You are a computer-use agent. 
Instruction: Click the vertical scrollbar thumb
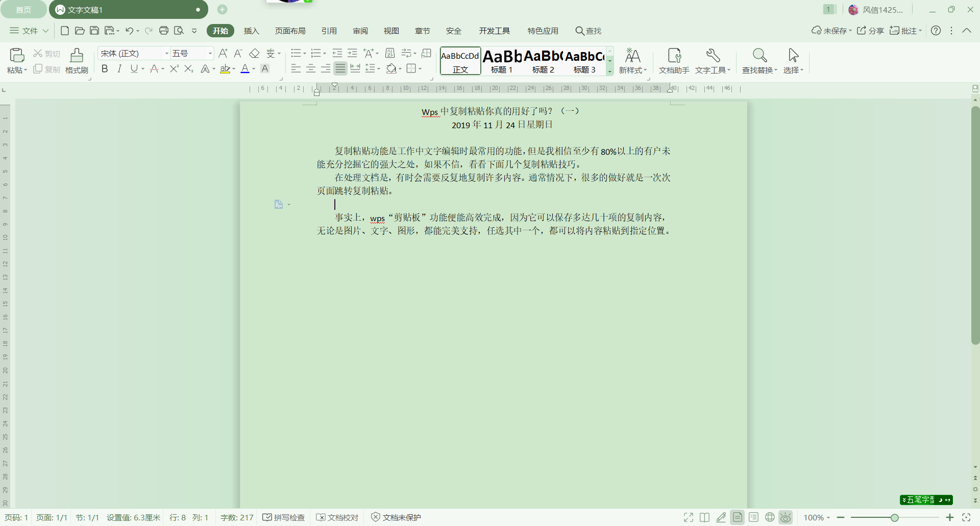(x=975, y=225)
